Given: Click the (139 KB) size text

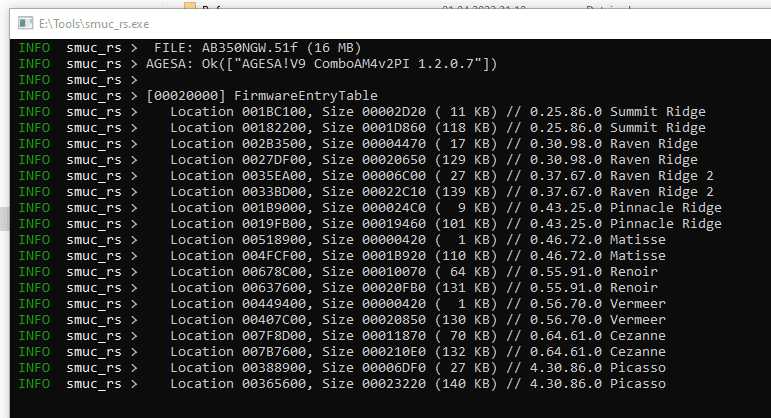Looking at the screenshot, I should (x=466, y=192).
